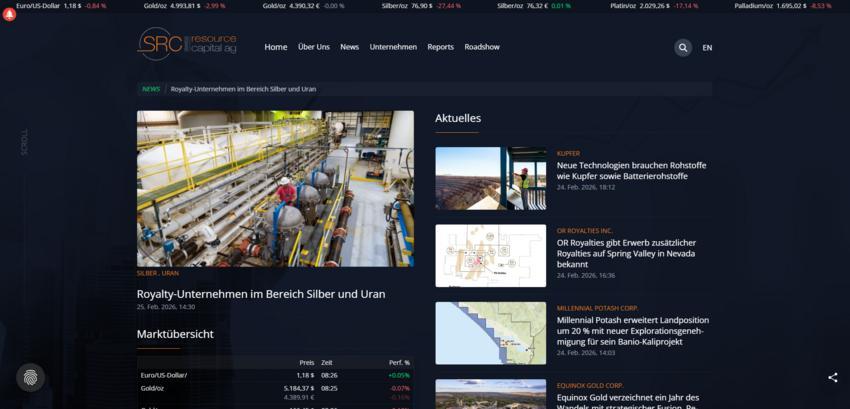Click the EQUINOX GOLD CORP. label
850x409 pixels.
click(590, 386)
